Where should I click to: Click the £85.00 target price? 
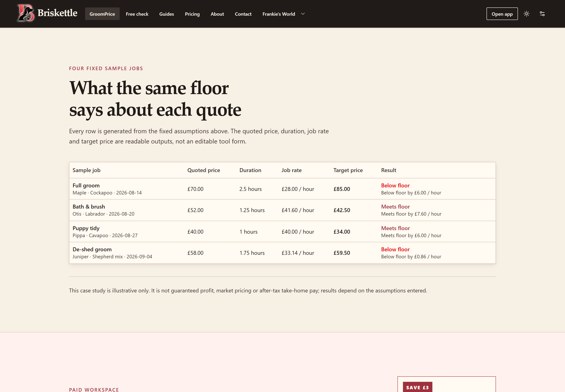(342, 189)
